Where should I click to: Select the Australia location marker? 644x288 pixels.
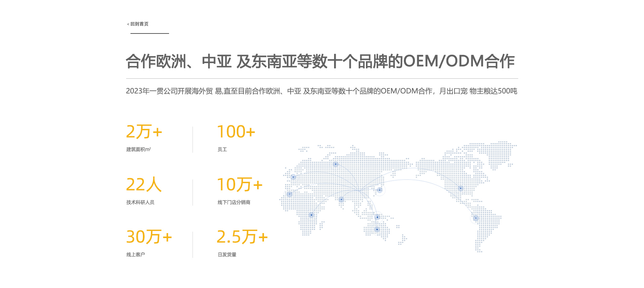(x=377, y=229)
